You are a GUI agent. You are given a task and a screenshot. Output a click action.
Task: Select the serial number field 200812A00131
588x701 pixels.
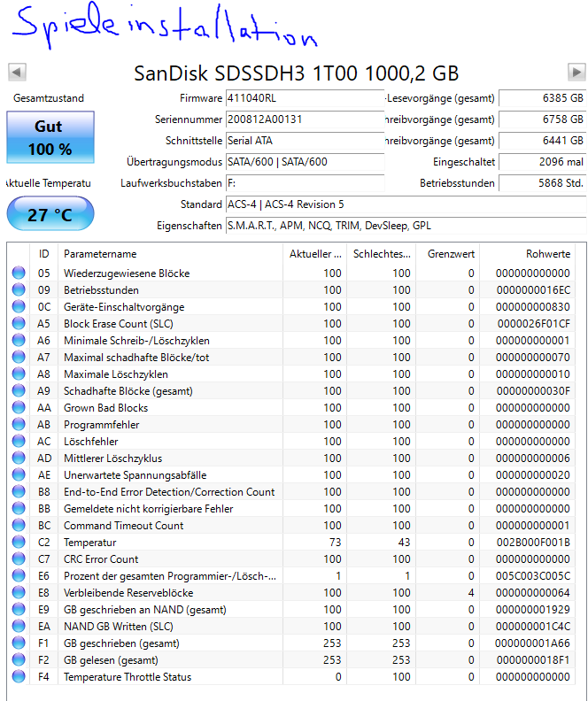pyautogui.click(x=305, y=119)
